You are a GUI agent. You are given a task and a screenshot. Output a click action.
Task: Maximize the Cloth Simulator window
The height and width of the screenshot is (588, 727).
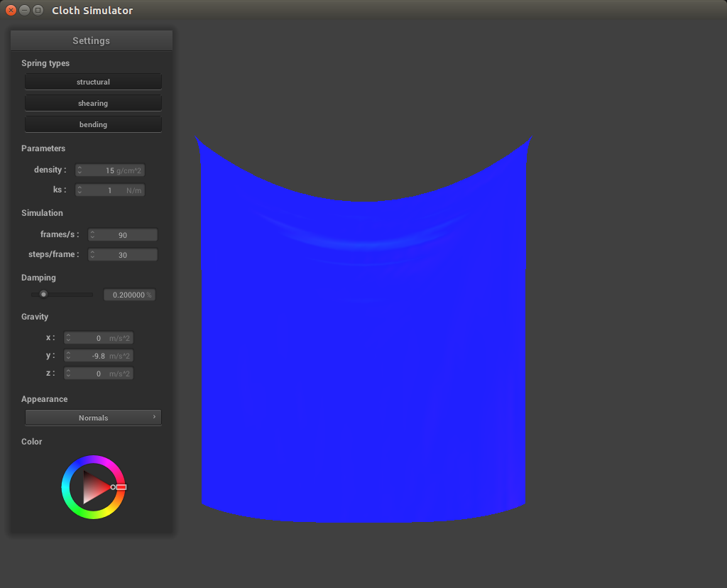pos(38,10)
